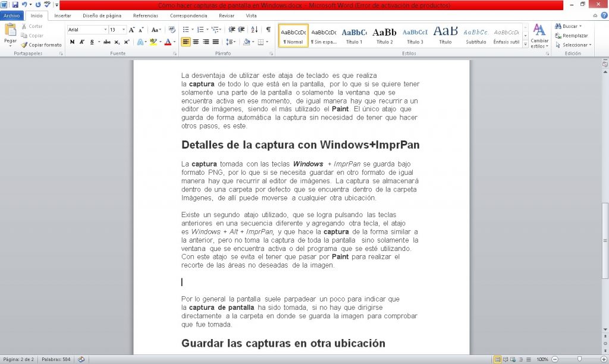Apply underline with the S icon
This screenshot has height=364, width=609.
[x=92, y=41]
